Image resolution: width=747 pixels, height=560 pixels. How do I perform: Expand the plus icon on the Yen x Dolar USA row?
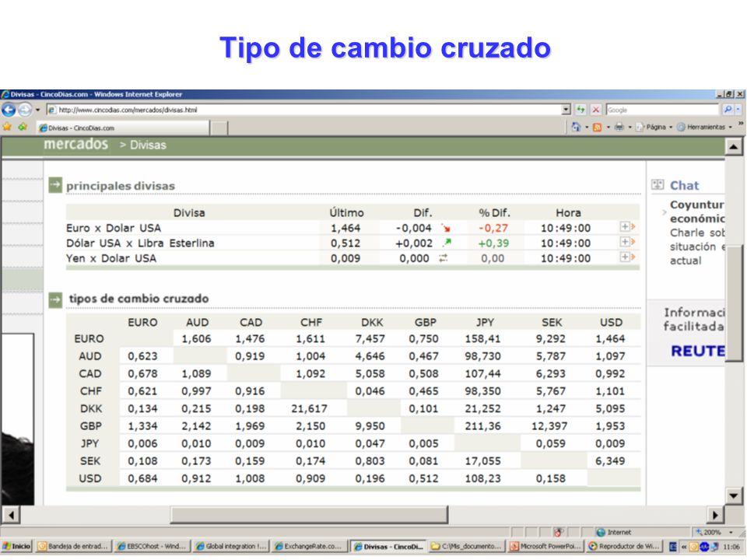coord(627,257)
